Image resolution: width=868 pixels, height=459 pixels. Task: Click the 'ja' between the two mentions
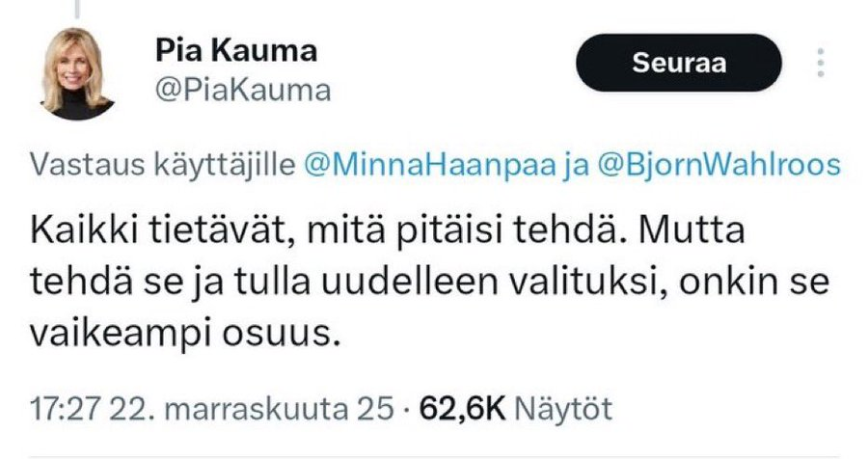point(574,166)
